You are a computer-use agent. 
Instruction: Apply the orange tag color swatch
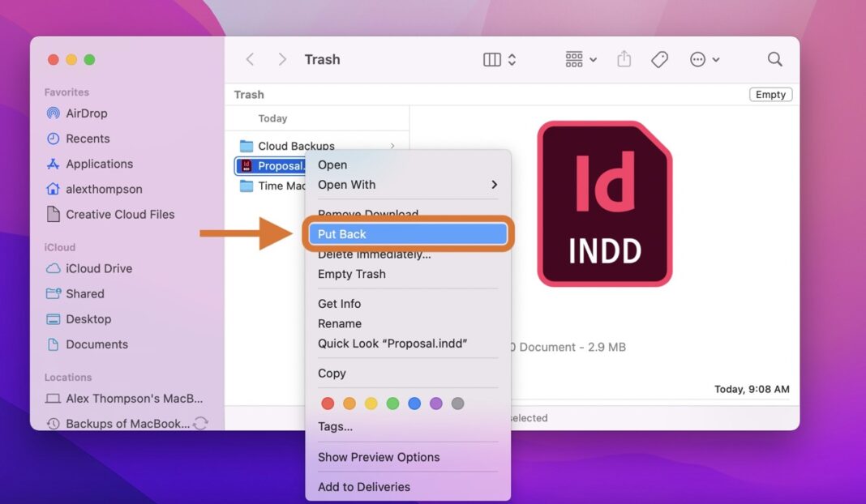point(349,403)
